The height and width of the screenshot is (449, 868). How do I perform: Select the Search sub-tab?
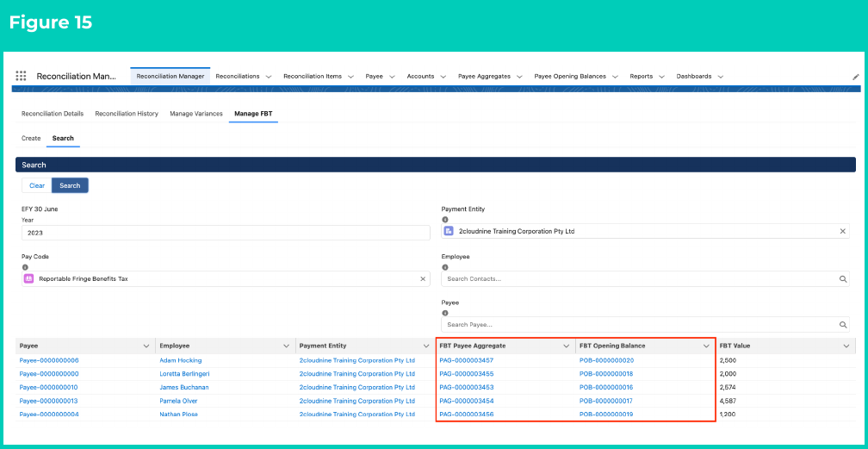[63, 138]
